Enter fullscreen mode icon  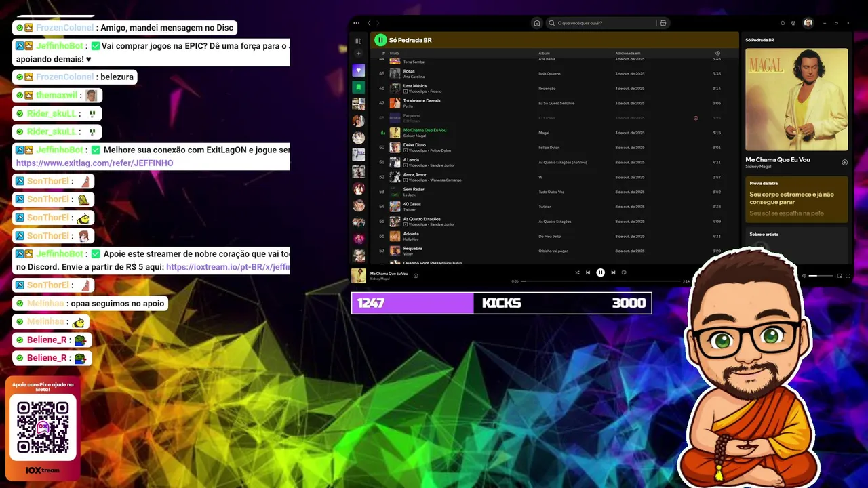tap(848, 276)
